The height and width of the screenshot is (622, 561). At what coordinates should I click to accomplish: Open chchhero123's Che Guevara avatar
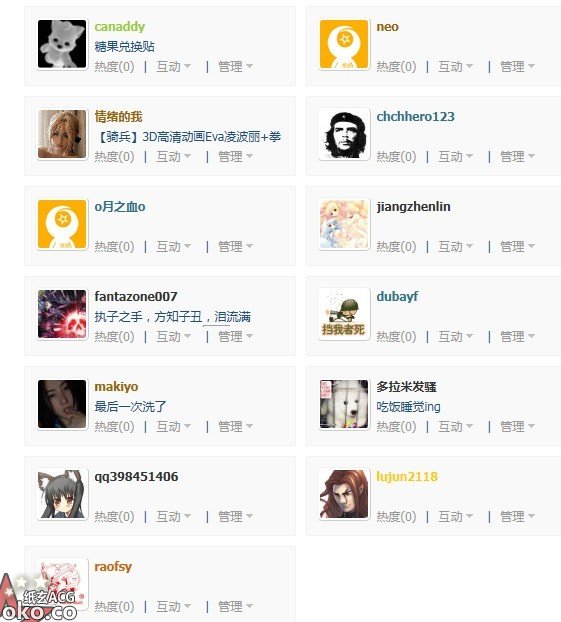344,134
